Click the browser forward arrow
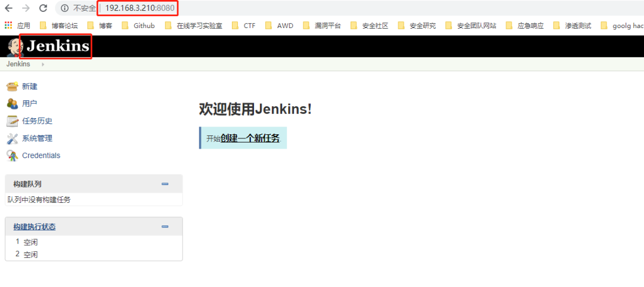This screenshot has width=644, height=287. pos(26,8)
